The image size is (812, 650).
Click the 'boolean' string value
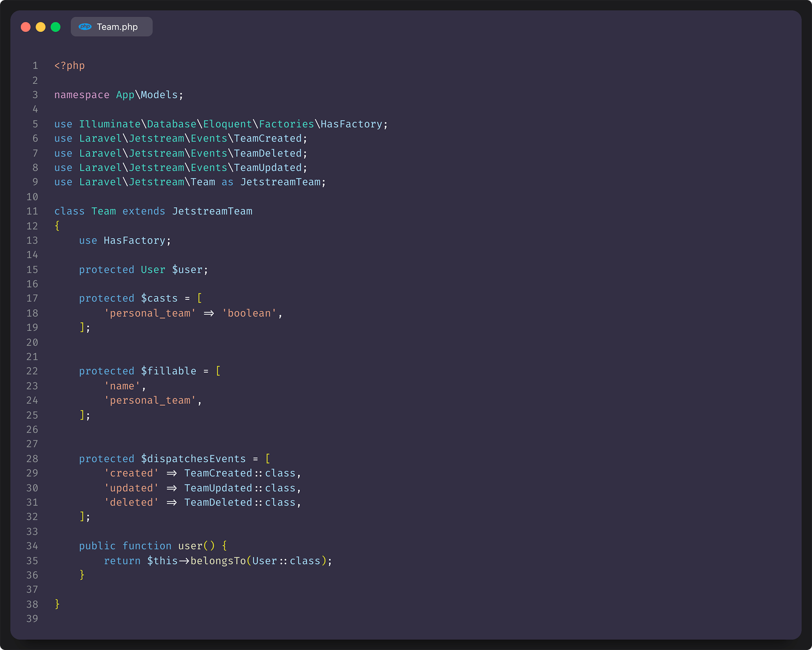tap(249, 313)
